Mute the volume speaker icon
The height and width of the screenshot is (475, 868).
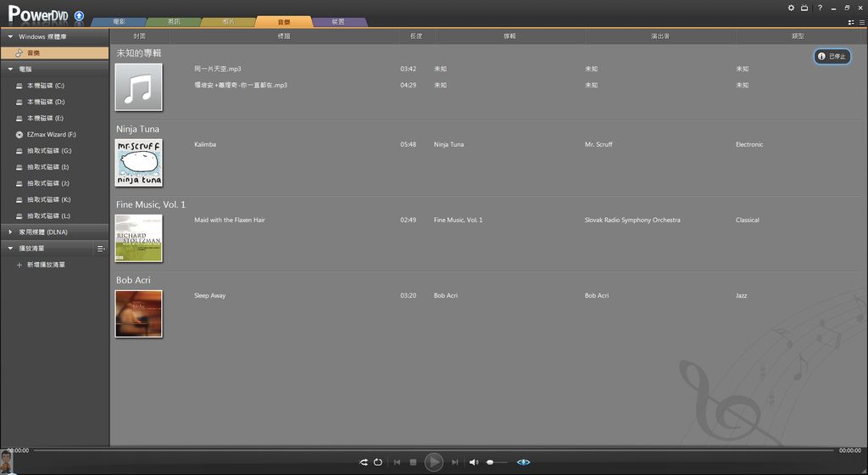(x=474, y=462)
